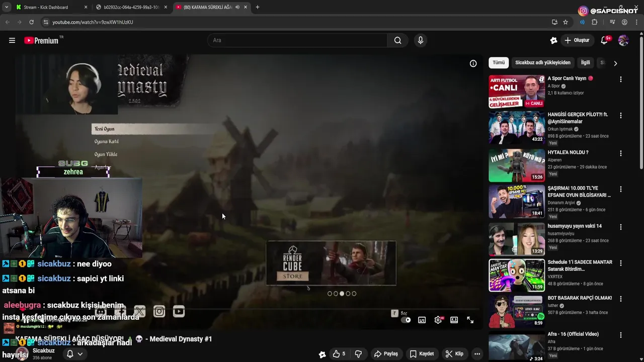Open the Ask/Gemini sparkle icon in header
This screenshot has width=644, height=362.
pos(554,40)
